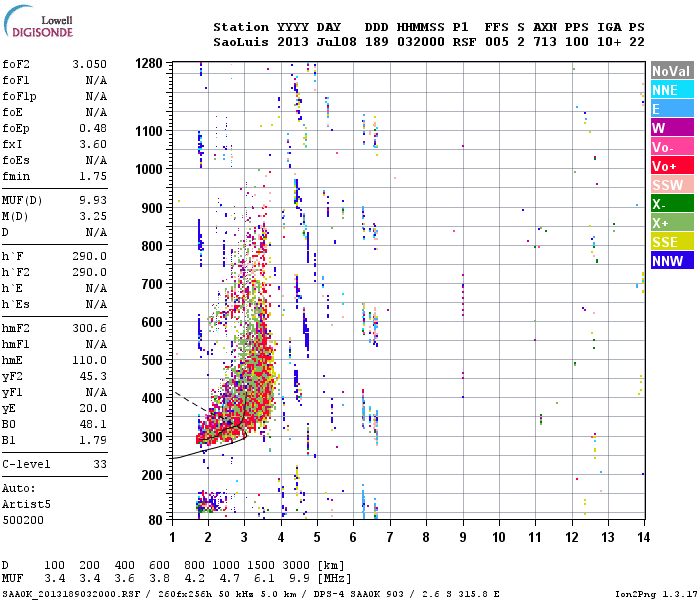Select the MUF(D) value 9.93

(93, 200)
